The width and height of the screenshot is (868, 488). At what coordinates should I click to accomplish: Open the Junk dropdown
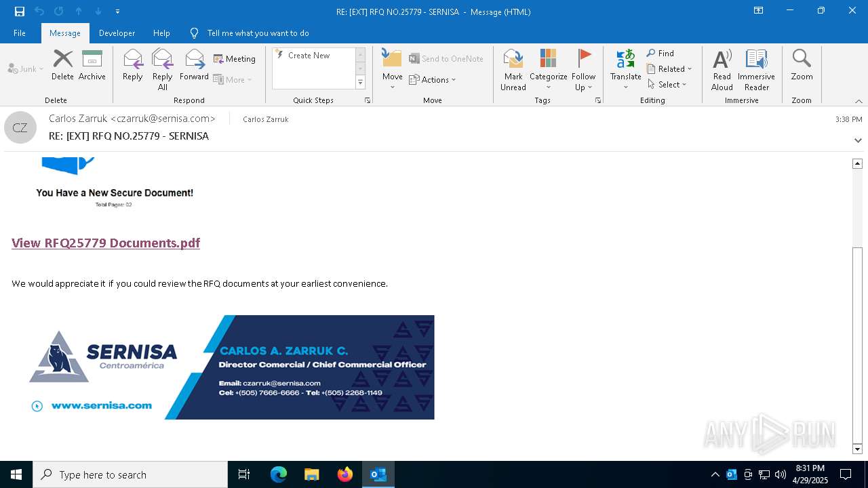point(26,68)
